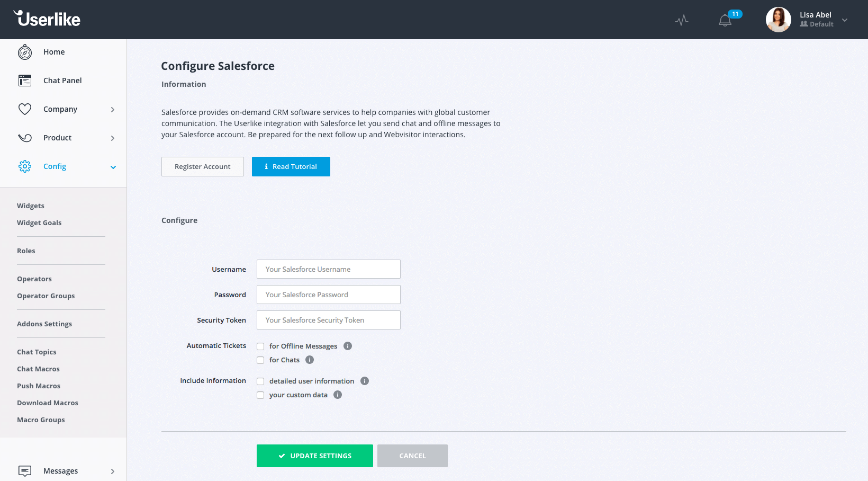Click info icon next to your custom data

pos(338,395)
